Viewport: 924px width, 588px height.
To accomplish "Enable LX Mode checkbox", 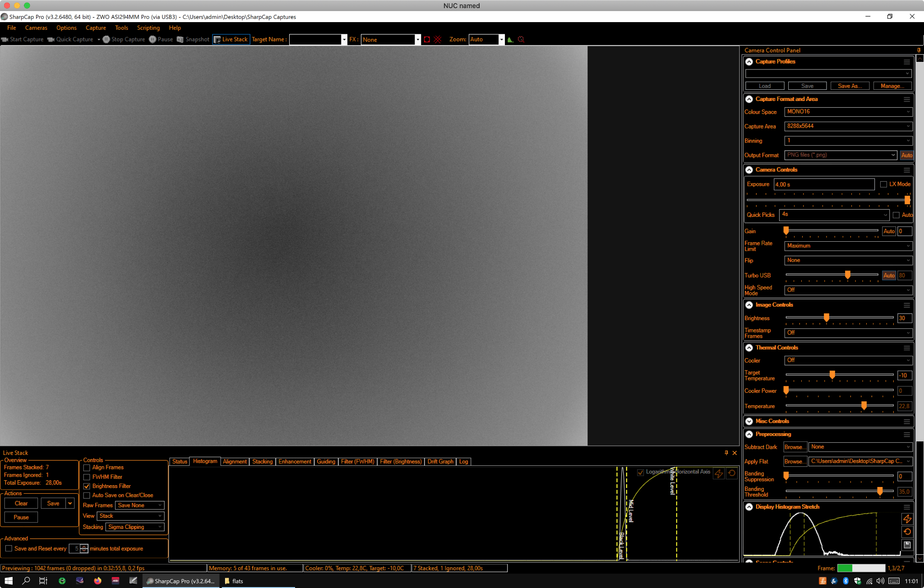I will click(883, 184).
